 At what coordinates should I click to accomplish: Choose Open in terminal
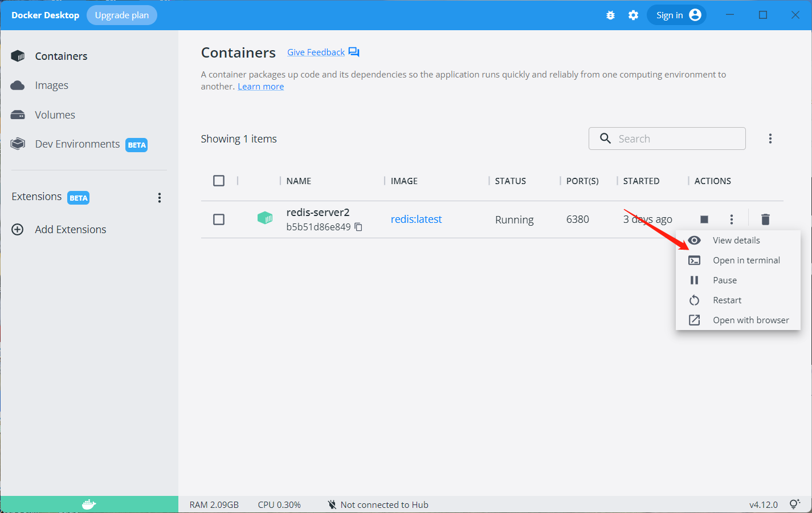point(738,260)
